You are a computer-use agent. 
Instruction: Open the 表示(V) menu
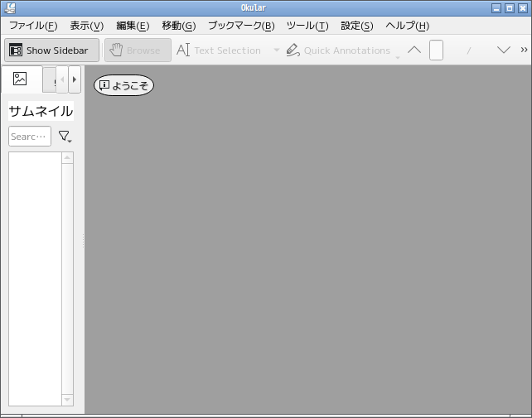(x=87, y=26)
